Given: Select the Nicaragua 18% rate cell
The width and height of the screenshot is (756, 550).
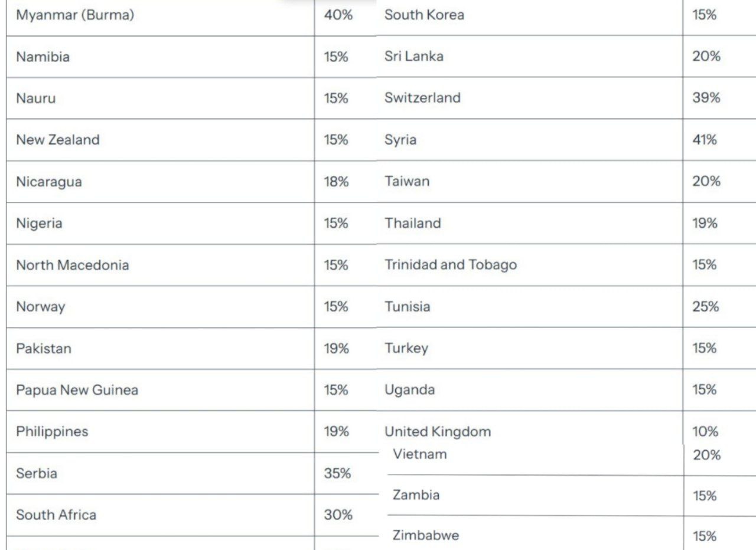Looking at the screenshot, I should pyautogui.click(x=336, y=182).
